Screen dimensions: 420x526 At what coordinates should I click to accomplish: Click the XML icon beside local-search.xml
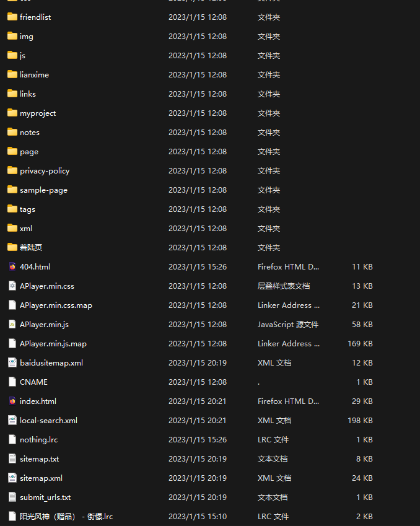pyautogui.click(x=12, y=421)
